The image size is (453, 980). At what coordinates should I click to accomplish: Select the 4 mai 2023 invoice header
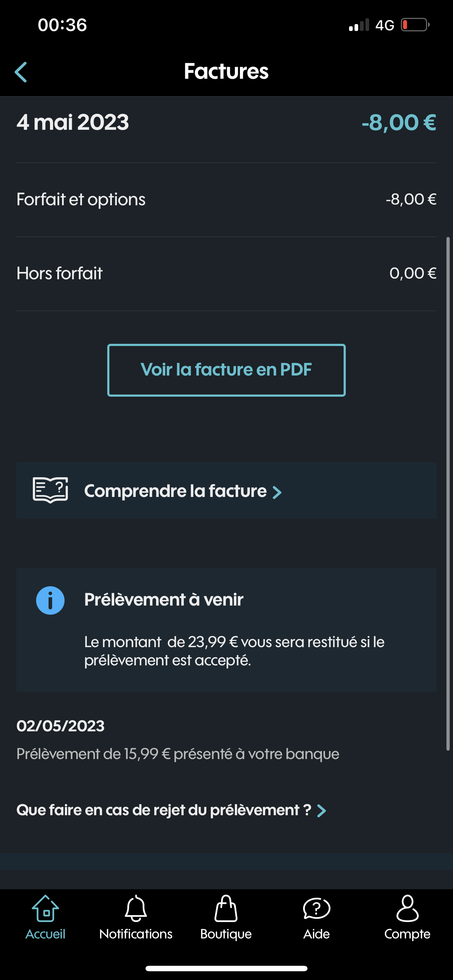click(226, 122)
